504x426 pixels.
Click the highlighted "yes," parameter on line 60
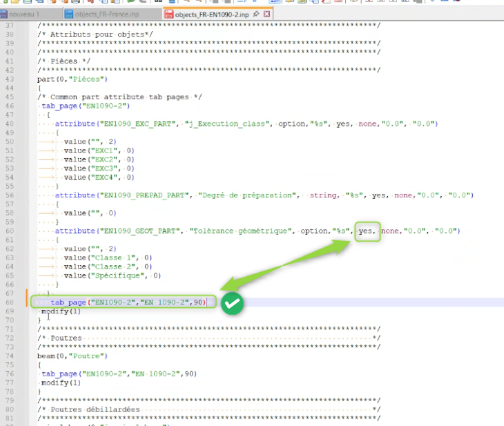coord(367,231)
